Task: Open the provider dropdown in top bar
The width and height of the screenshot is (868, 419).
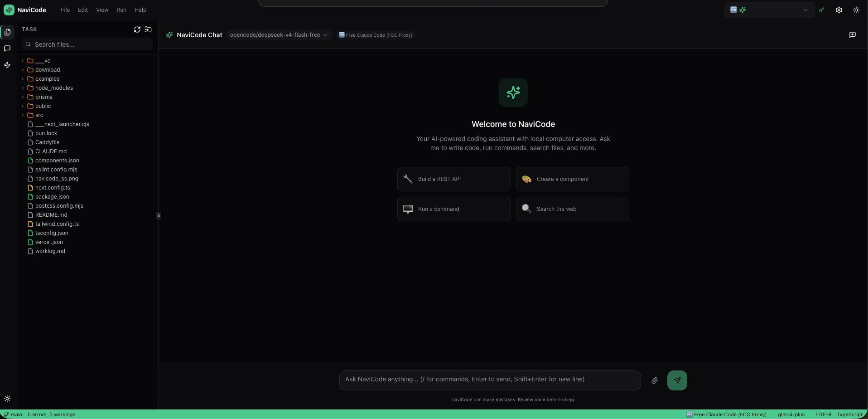Action: (769, 10)
